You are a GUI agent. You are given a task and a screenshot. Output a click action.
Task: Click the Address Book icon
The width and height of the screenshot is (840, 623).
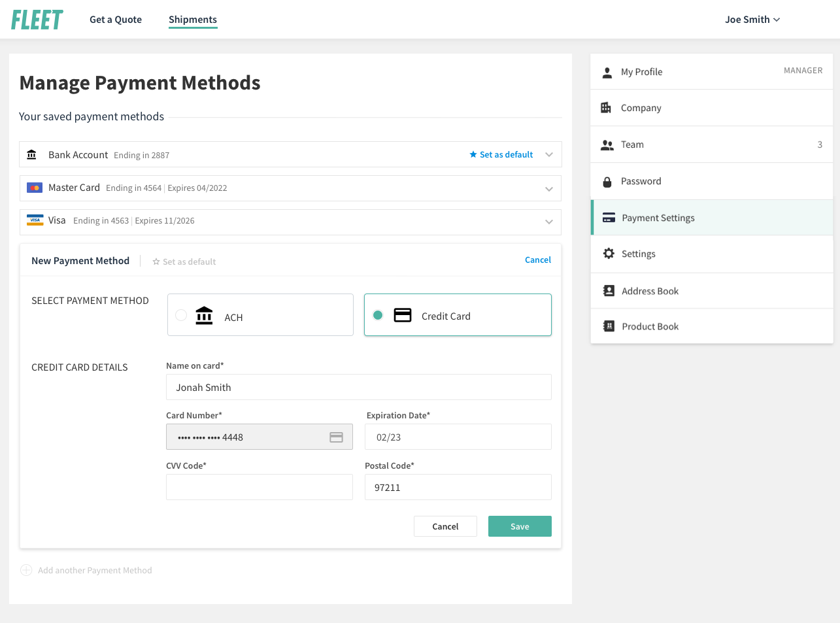pos(609,291)
